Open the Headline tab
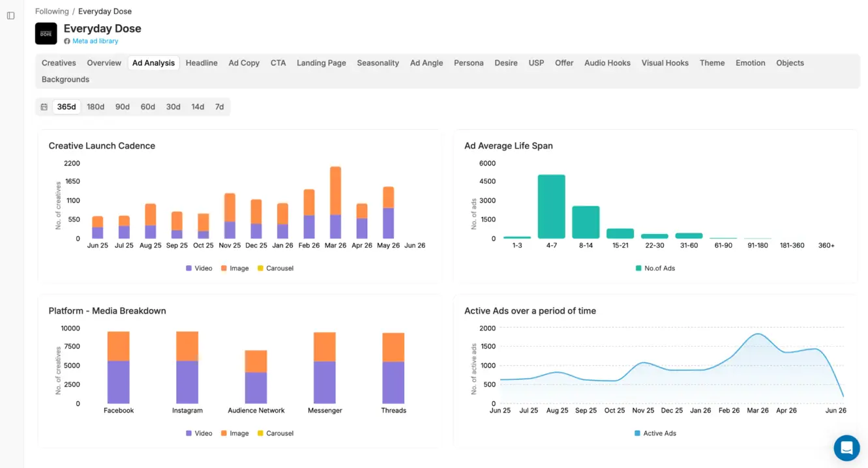Screen dimensions: 868x468 click(x=202, y=63)
